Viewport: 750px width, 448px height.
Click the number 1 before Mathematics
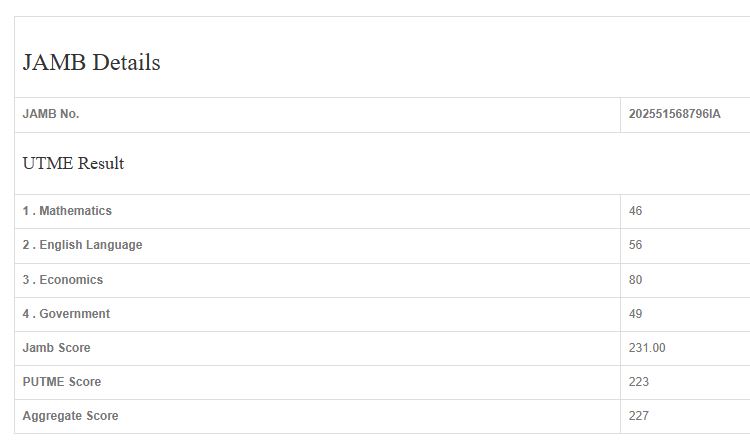pyautogui.click(x=26, y=211)
